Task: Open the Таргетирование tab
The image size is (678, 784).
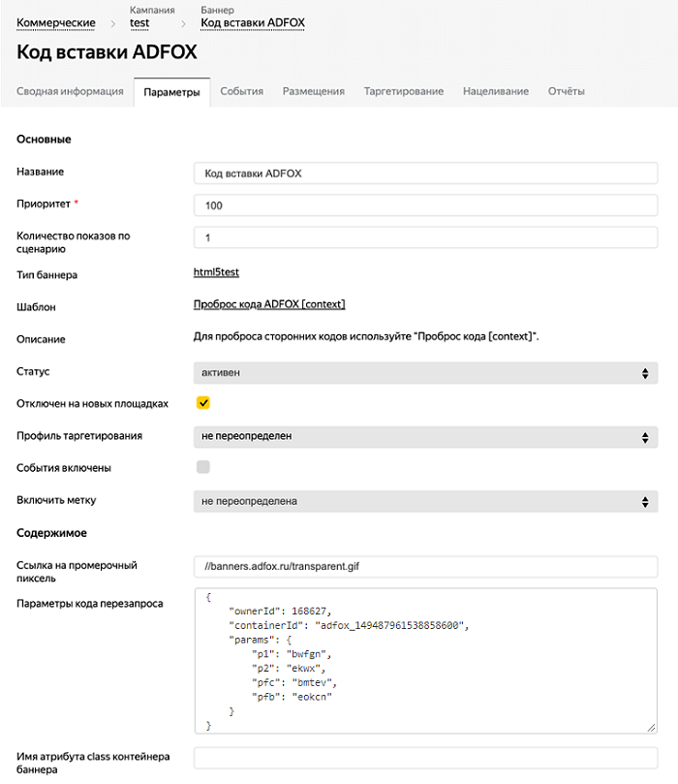Action: point(403,91)
